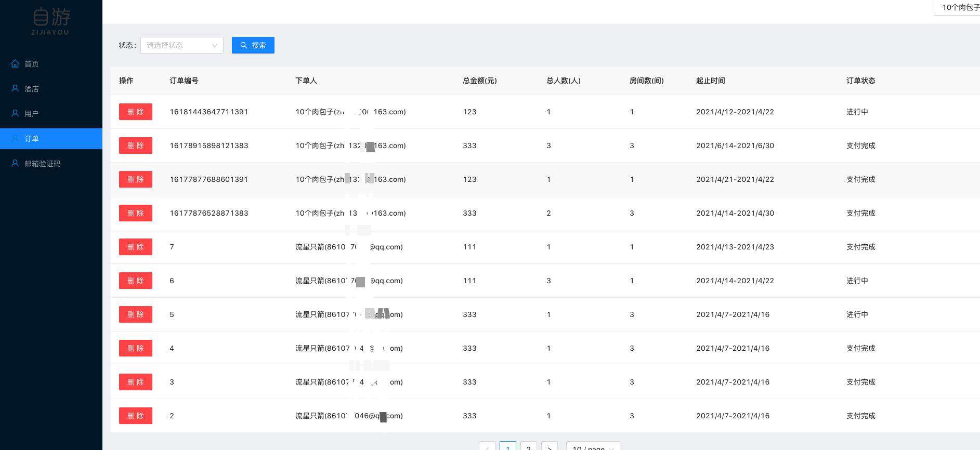Click date range 2021/6/14-2021/6/30
Screen dimensions: 980x450
click(x=735, y=145)
